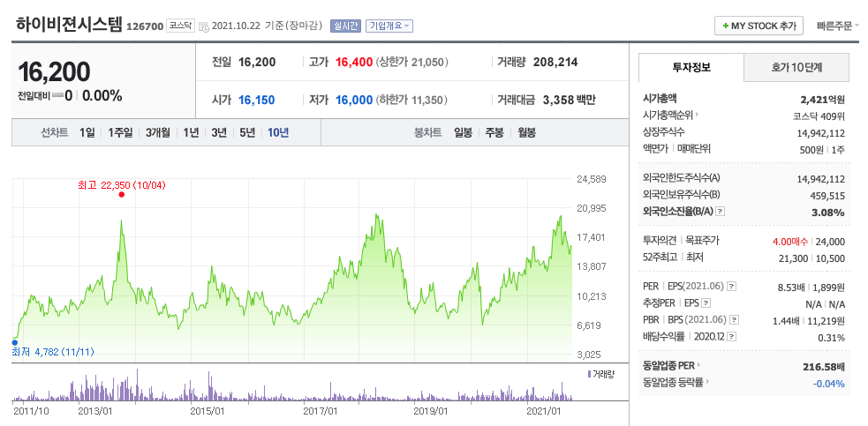Show the 5년 line chart
868x426 pixels.
247,133
